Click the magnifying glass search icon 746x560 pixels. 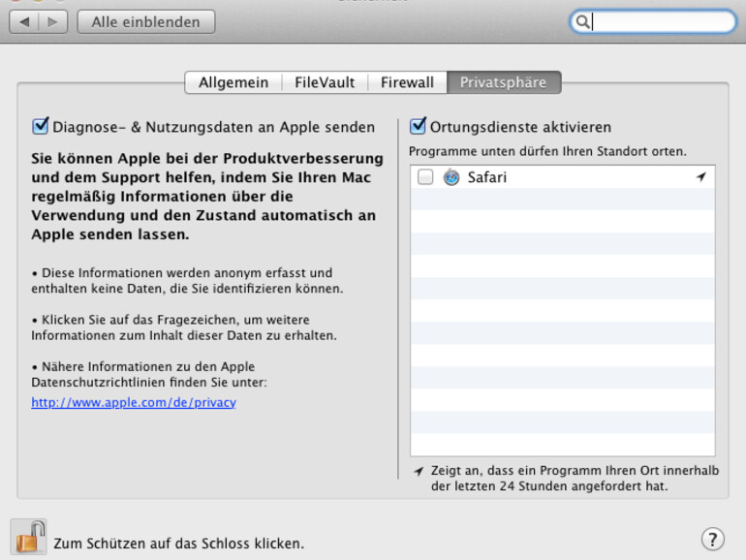click(x=582, y=22)
